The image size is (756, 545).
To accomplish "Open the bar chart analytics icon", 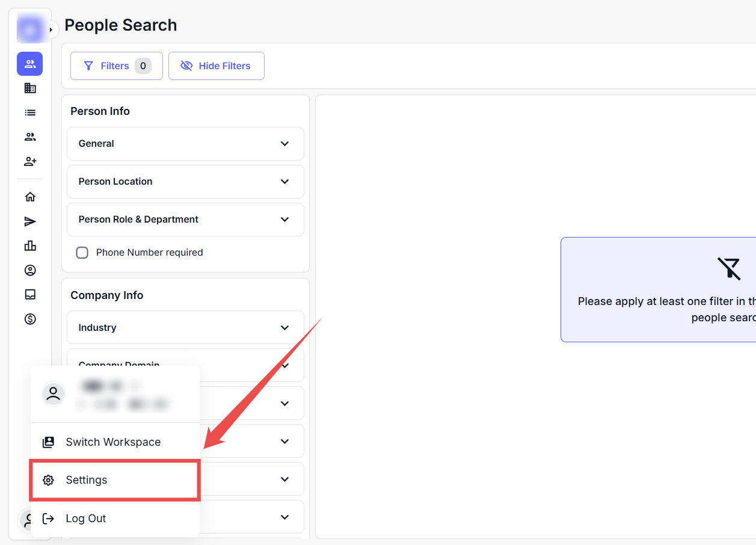I will [x=29, y=246].
